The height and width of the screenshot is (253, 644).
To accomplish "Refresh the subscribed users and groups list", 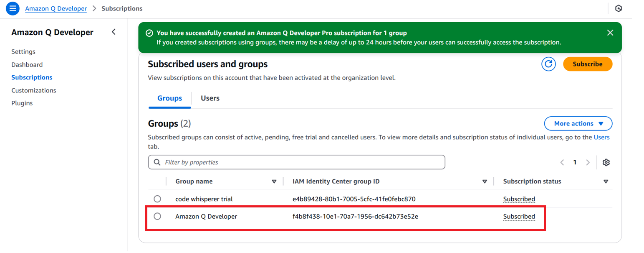I will coord(549,64).
